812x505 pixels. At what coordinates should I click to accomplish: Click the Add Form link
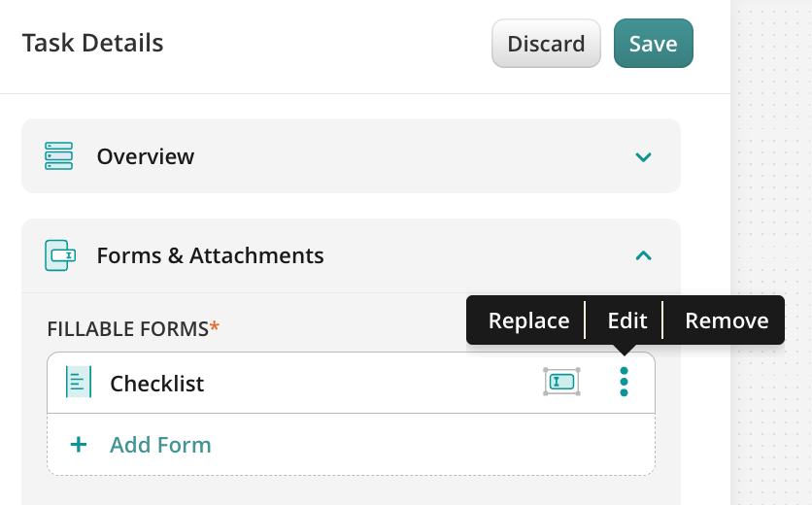click(x=160, y=445)
